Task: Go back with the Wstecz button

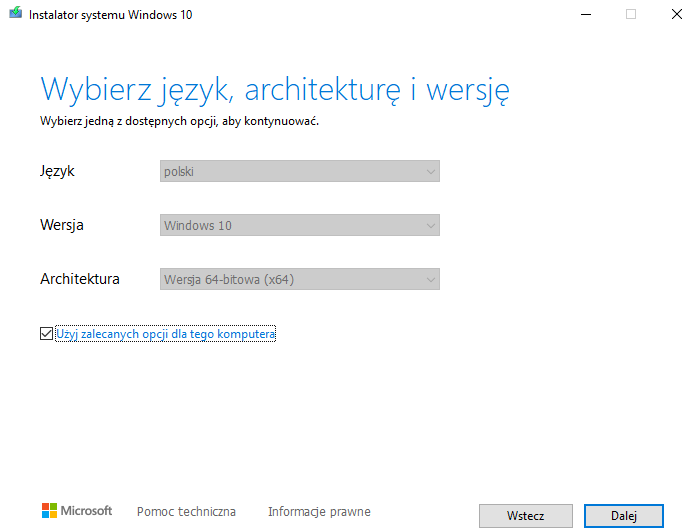Action: pyautogui.click(x=526, y=516)
